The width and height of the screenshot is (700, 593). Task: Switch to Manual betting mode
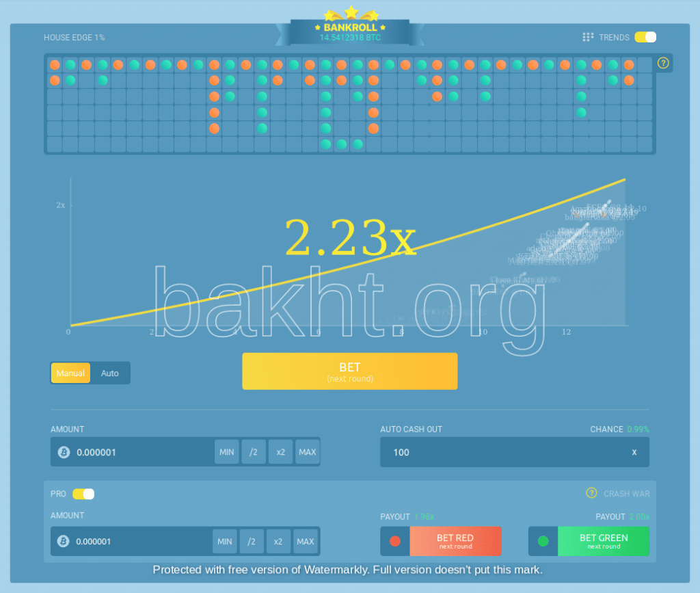(70, 373)
